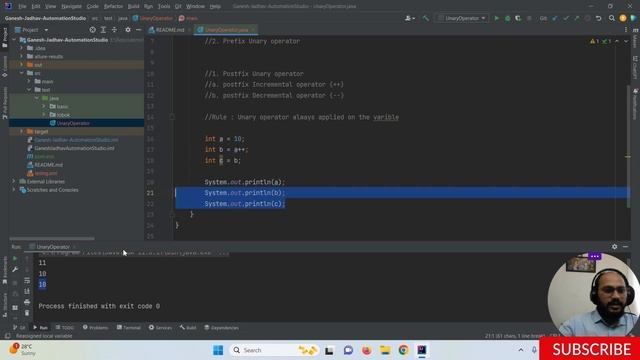Viewport: 640px width, 360px height.
Task: Open File Explorer from the taskbar
Action: pyautogui.click(x=385, y=350)
